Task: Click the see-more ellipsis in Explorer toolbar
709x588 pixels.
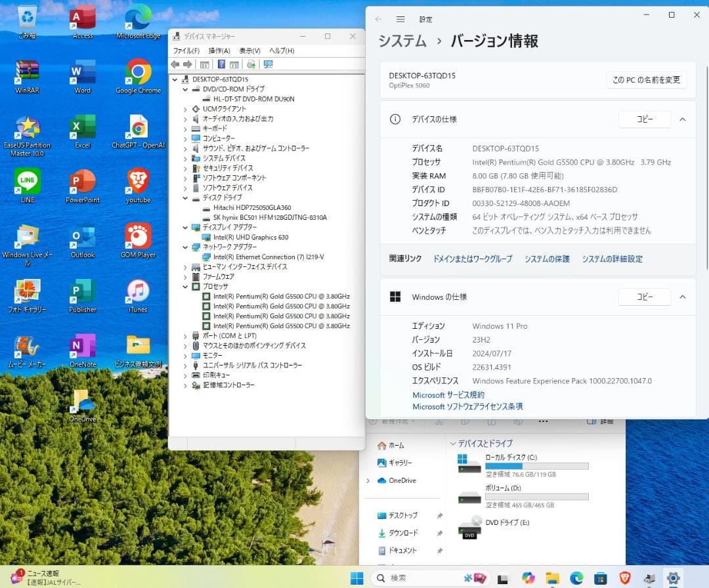Action: pyautogui.click(x=542, y=422)
